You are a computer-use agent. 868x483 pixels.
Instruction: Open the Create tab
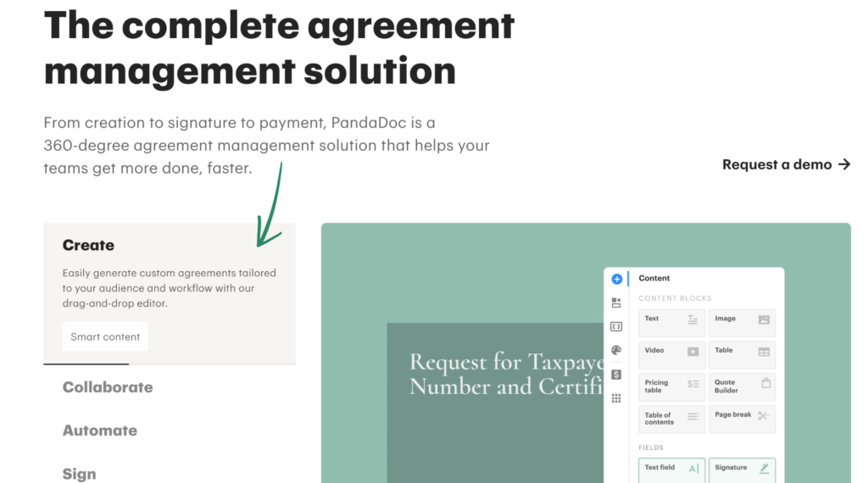click(x=88, y=245)
